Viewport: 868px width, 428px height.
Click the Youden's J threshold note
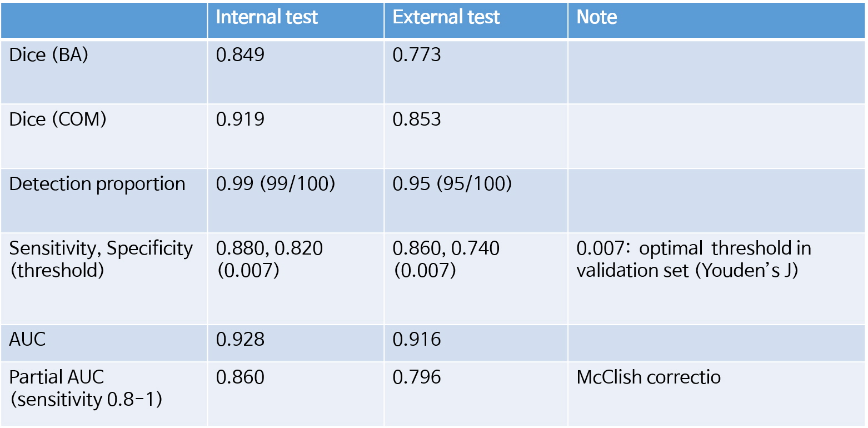pos(694,259)
